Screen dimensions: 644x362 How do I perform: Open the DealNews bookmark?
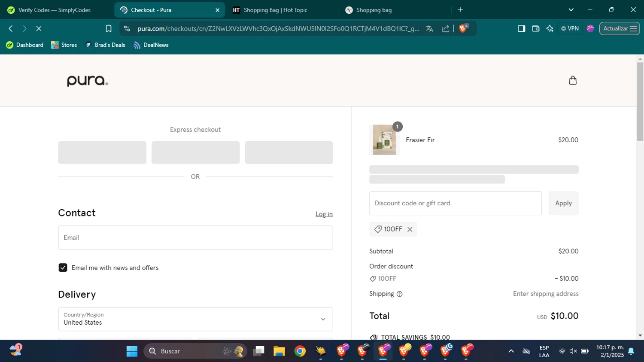pyautogui.click(x=151, y=45)
